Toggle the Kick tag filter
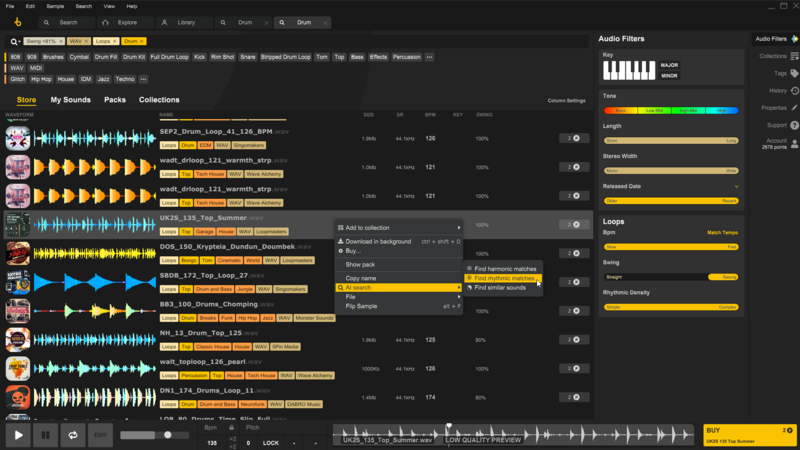The height and width of the screenshot is (450, 800). tap(199, 57)
